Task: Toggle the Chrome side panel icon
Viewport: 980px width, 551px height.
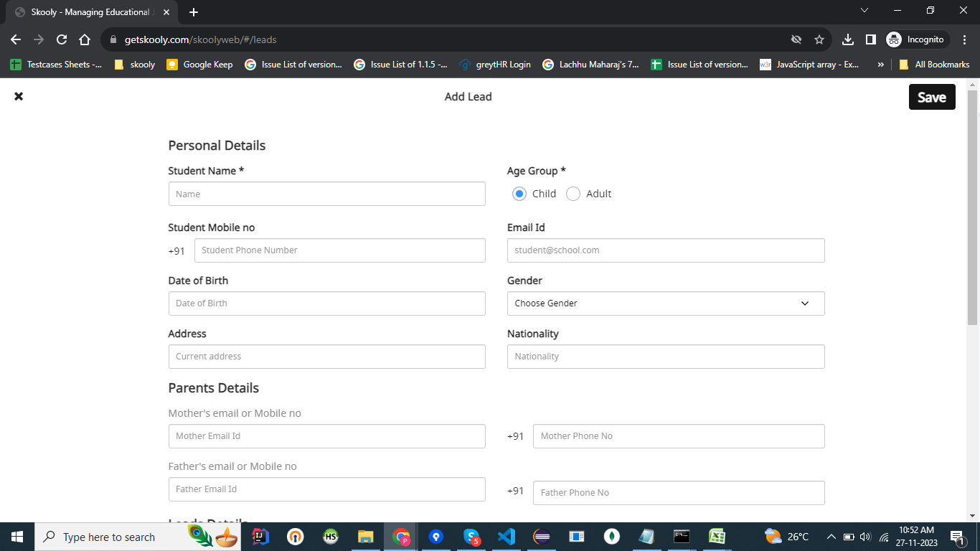Action: pyautogui.click(x=870, y=39)
